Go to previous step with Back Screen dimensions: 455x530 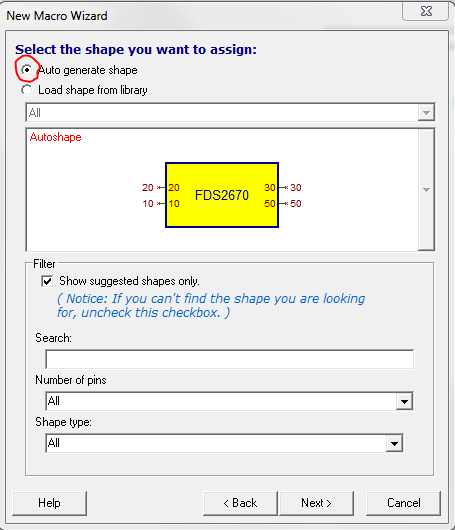pos(240,503)
